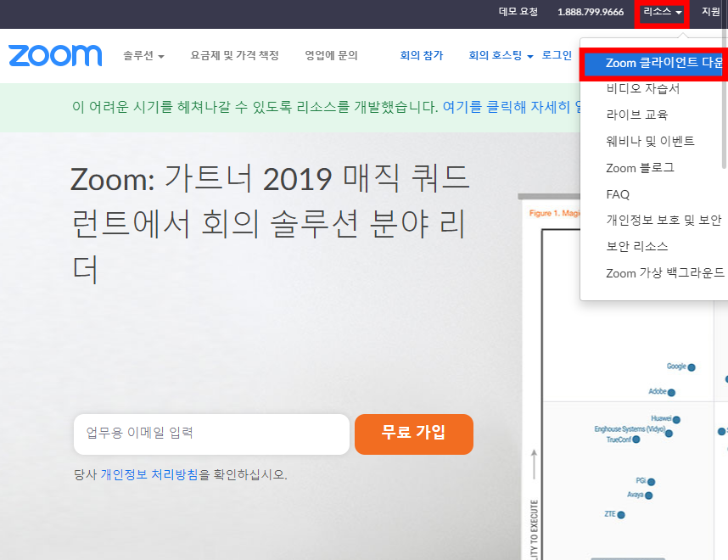Select 웨비나 및 이벤트 menu item
Image resolution: width=728 pixels, height=560 pixels.
[650, 141]
